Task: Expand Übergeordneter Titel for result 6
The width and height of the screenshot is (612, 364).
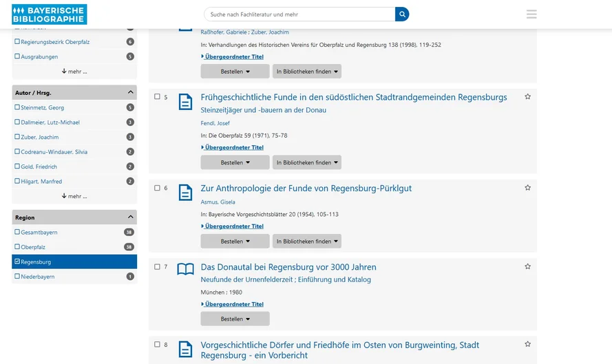Action: coord(232,226)
